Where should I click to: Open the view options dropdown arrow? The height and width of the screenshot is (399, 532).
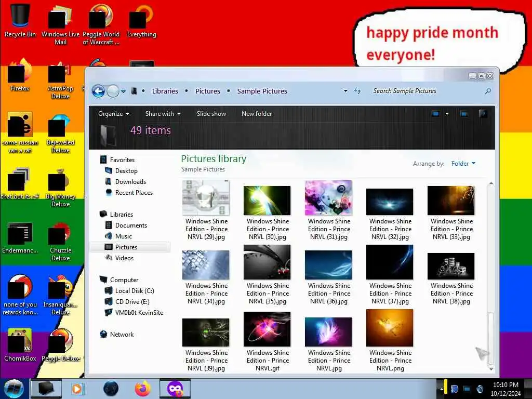tap(447, 114)
